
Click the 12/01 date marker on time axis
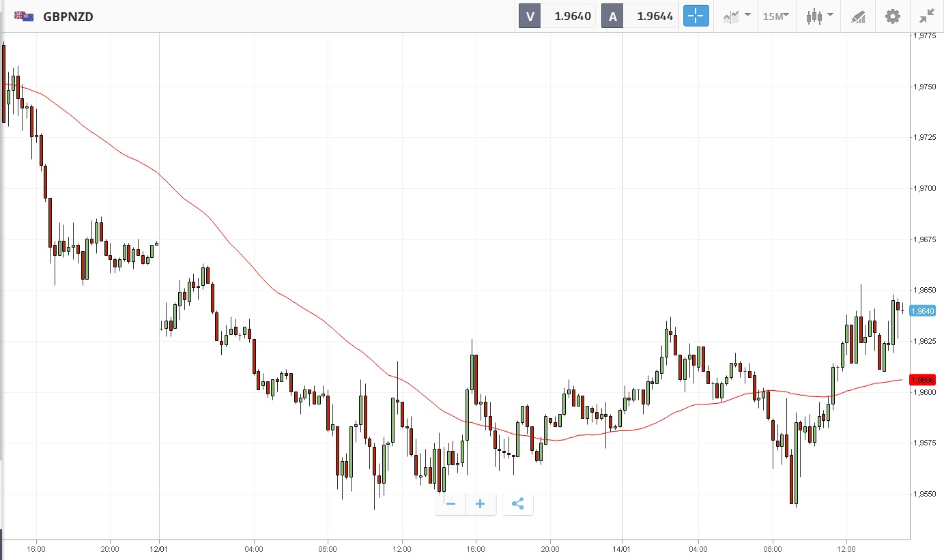click(x=159, y=548)
